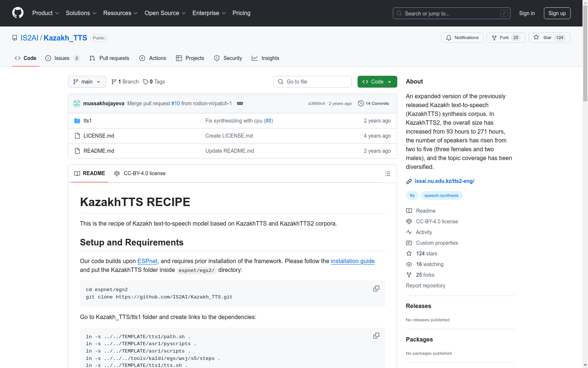
Task: Open Custom properties
Action: [432, 243]
